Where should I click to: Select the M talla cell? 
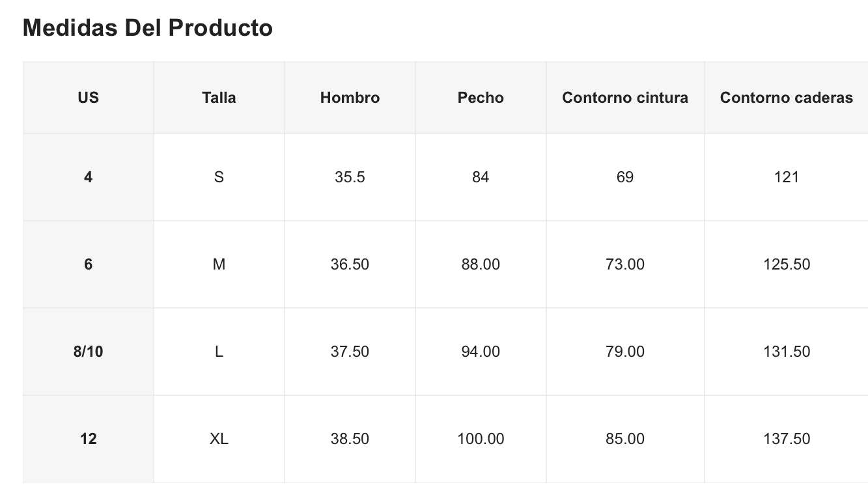pos(219,264)
